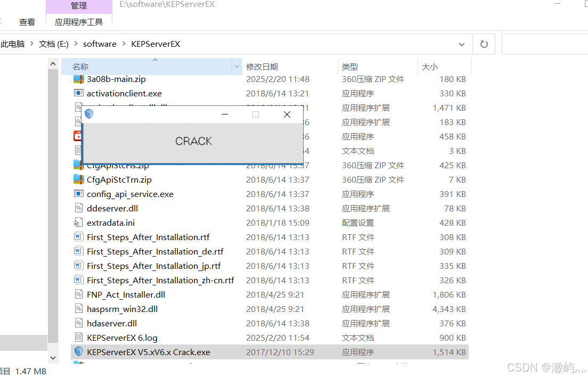This screenshot has width=588, height=378.
Task: Select file hdaserver.dll
Action: click(x=112, y=323)
